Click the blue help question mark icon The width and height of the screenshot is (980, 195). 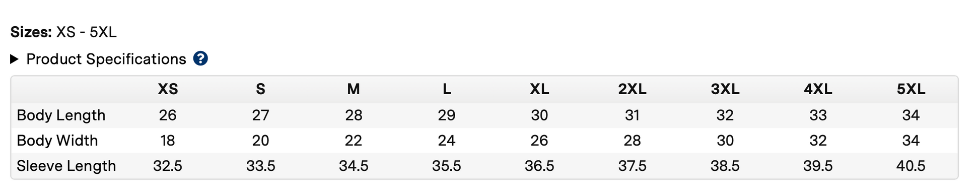(x=200, y=59)
